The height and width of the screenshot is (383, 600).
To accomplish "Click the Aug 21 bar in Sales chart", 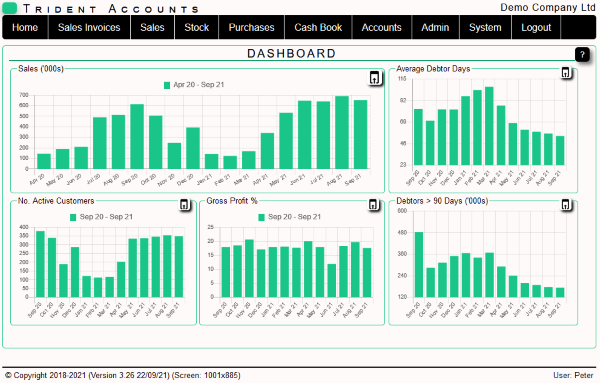I will [x=342, y=132].
